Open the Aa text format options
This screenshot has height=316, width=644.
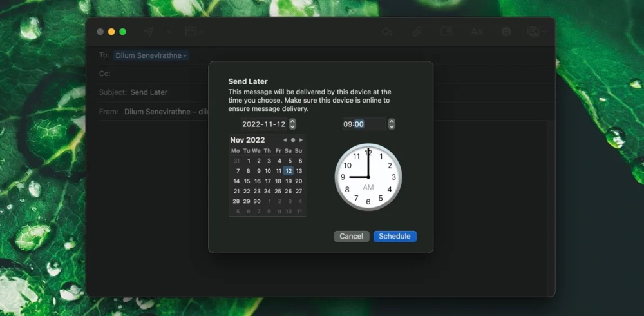[477, 32]
